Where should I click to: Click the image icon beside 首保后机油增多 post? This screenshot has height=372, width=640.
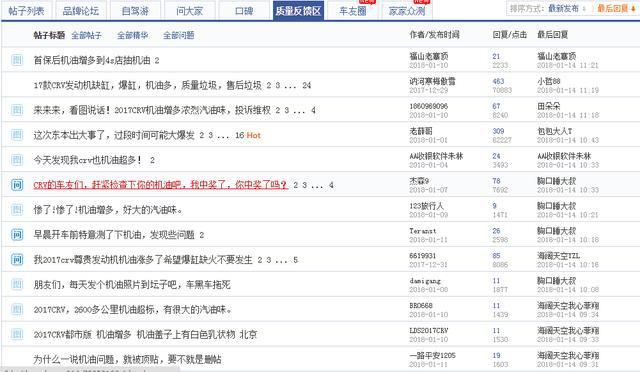coord(17,60)
